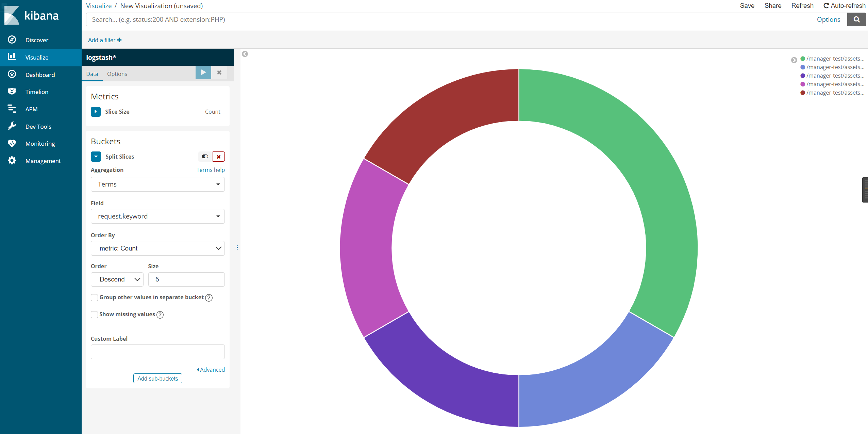Remove the Split Slices bucket

coord(219,157)
